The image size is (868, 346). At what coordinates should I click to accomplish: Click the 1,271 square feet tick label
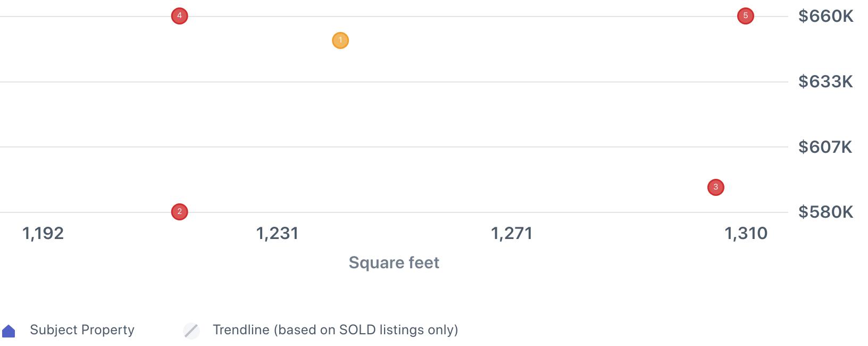pos(512,233)
